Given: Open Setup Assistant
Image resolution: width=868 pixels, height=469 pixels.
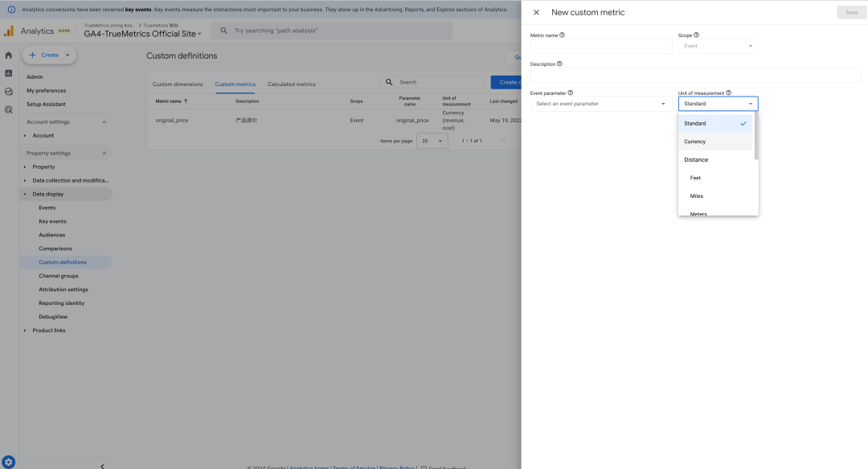Looking at the screenshot, I should click(46, 105).
